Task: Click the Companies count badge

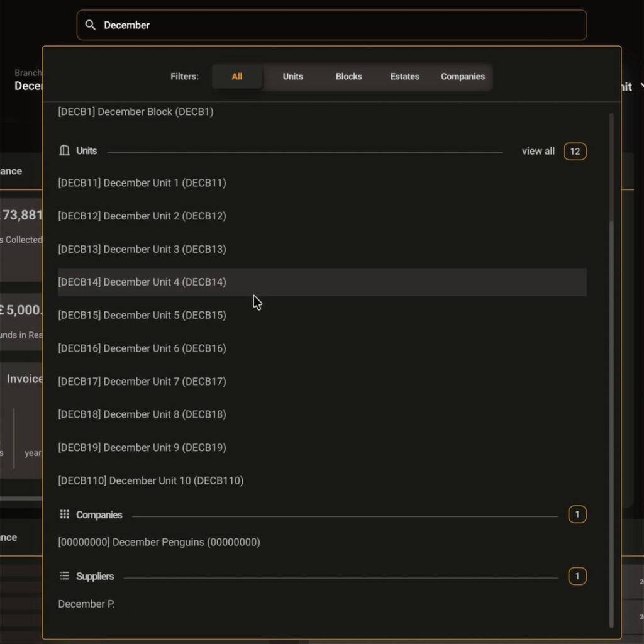Action: pyautogui.click(x=577, y=514)
